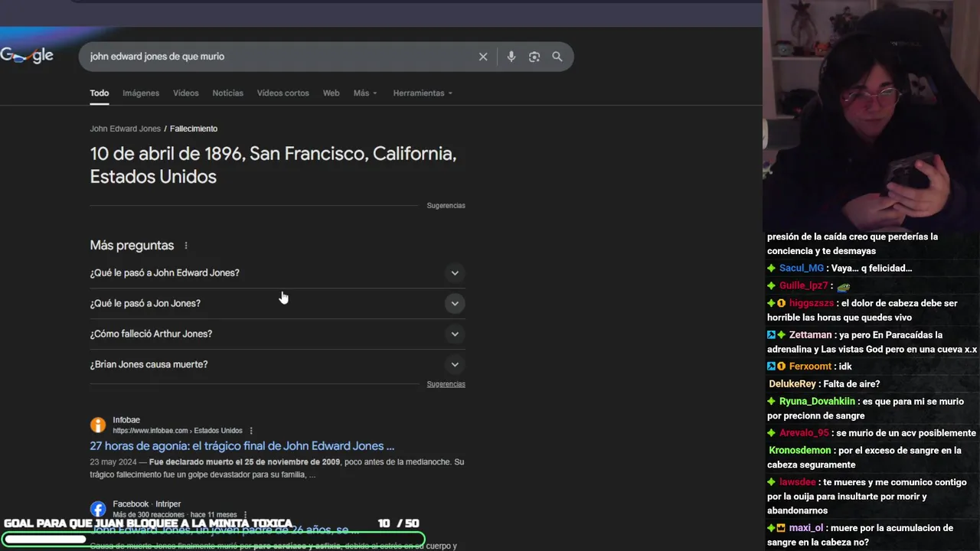Click DelukeRey username in chat
This screenshot has height=551, width=980.
792,383
